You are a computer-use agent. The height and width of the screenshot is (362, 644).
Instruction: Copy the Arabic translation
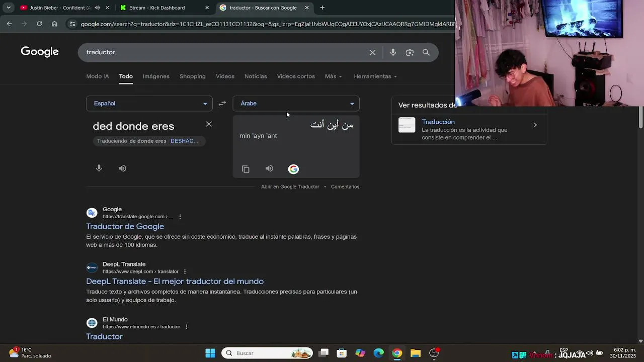pos(246,169)
